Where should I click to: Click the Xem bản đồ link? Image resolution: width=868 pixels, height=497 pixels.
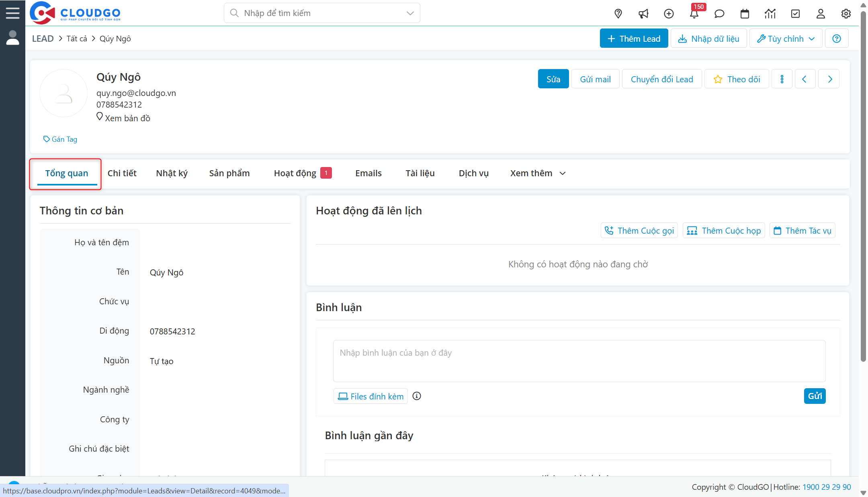pyautogui.click(x=127, y=118)
